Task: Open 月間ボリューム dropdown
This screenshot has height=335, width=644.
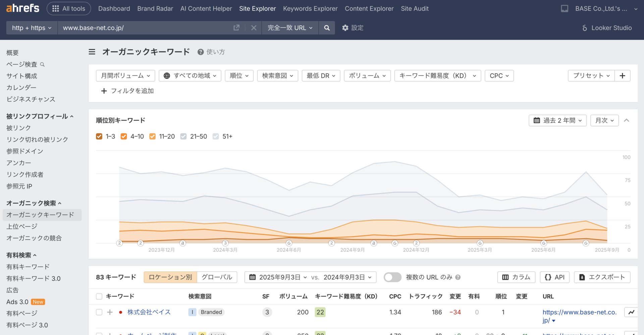Action: coord(125,76)
